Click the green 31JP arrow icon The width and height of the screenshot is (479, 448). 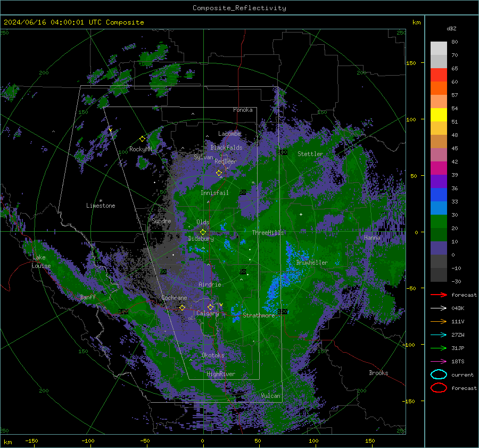point(439,348)
